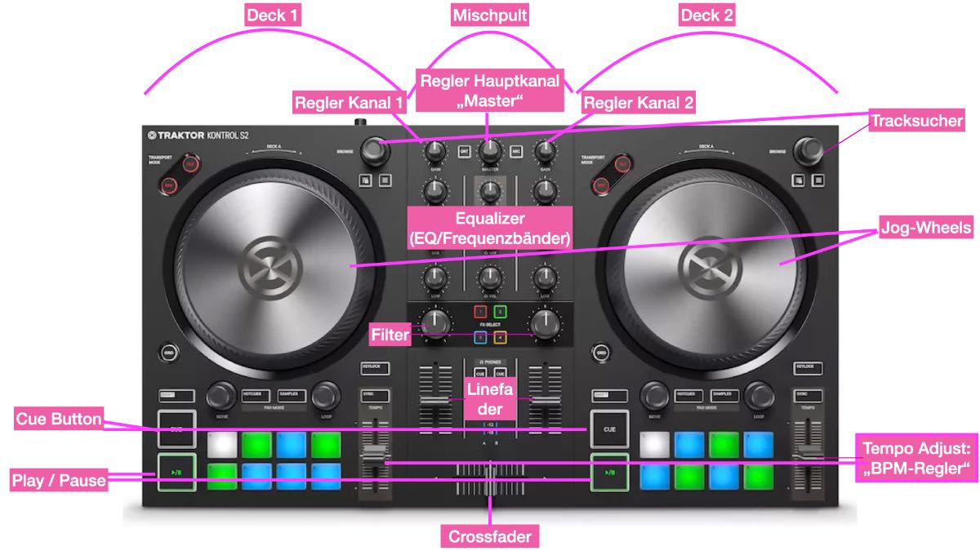Toggle the left deck REV button
Screen dimensions: 980x551
point(169,185)
